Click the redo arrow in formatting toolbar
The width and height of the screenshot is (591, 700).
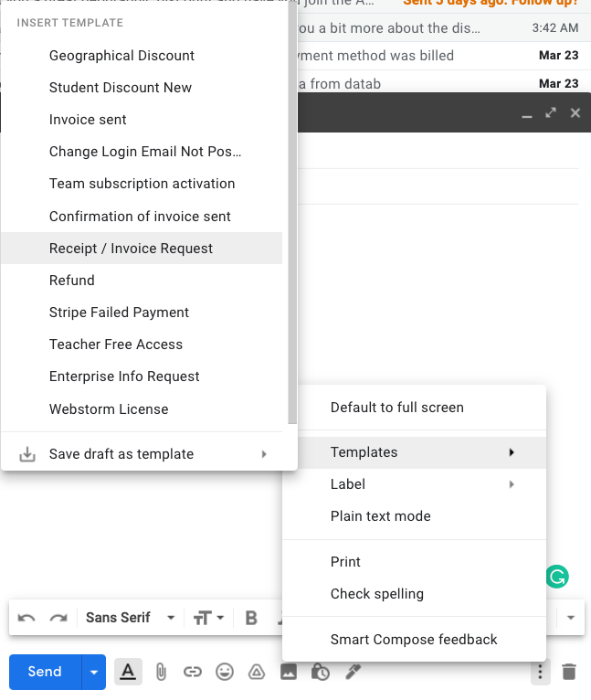pyautogui.click(x=58, y=618)
